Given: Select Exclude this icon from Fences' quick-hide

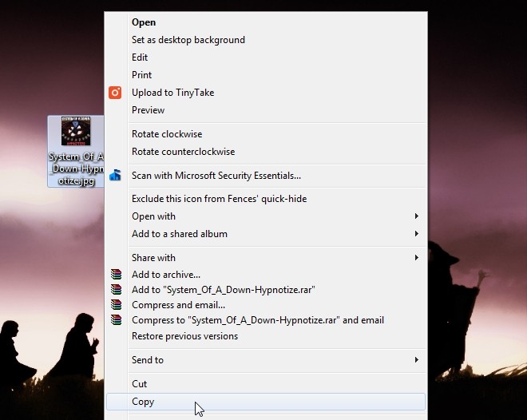Looking at the screenshot, I should (x=266, y=199).
